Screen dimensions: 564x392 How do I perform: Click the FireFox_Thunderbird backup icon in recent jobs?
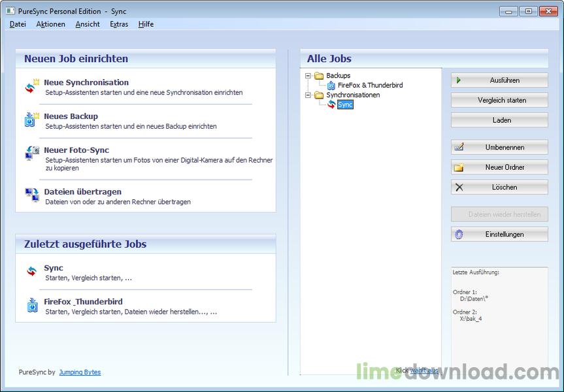coord(32,306)
